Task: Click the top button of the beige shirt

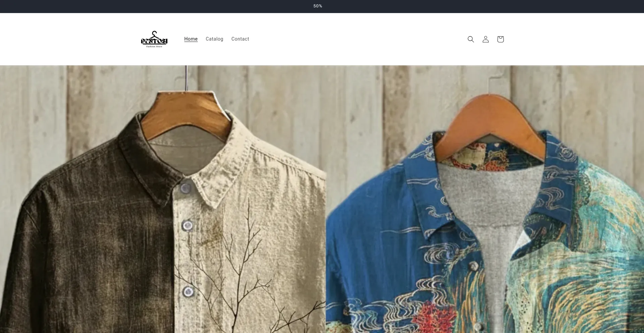Action: pos(185,188)
